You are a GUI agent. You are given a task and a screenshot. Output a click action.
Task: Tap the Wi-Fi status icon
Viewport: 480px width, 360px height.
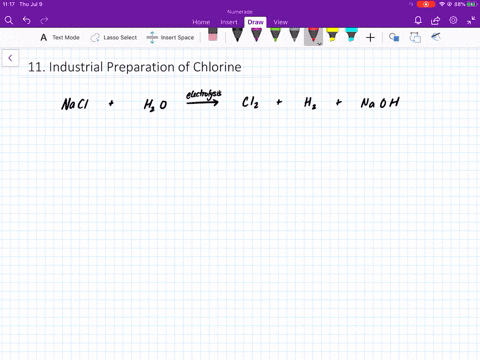pos(442,4)
